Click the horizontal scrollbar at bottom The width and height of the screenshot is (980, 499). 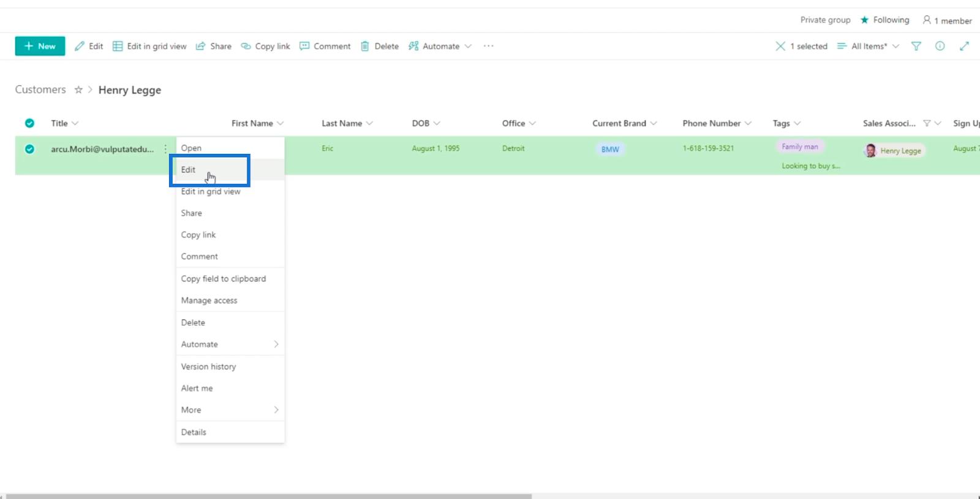(x=268, y=496)
